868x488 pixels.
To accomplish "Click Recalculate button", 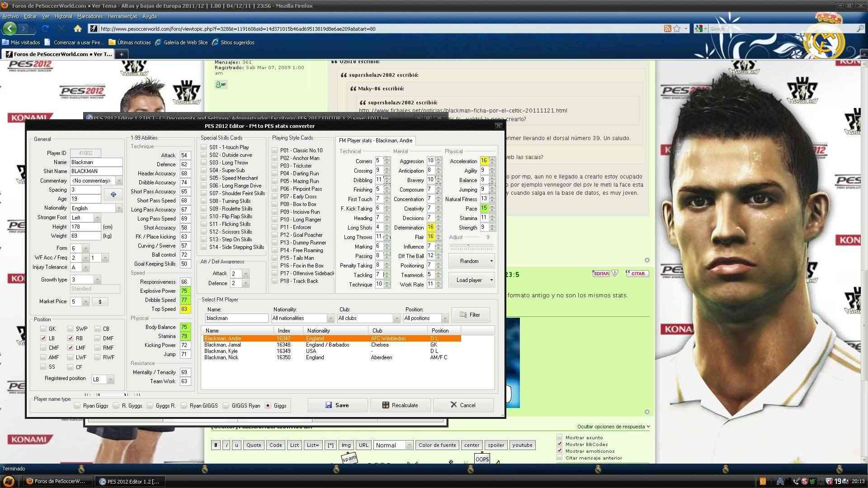I will [x=400, y=405].
